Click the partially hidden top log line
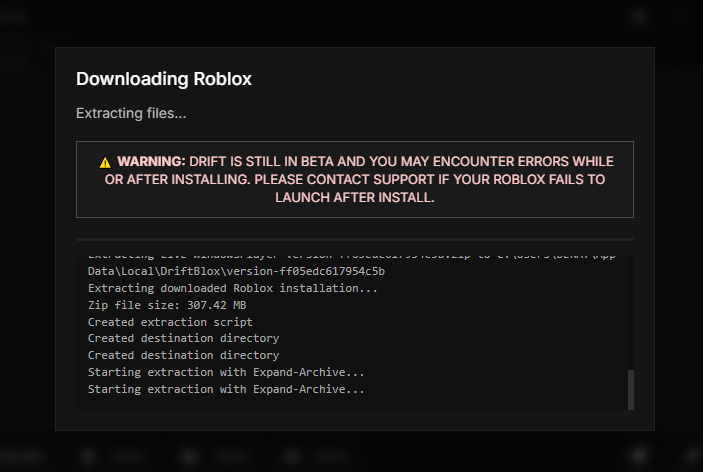The height and width of the screenshot is (472, 703). [350, 256]
